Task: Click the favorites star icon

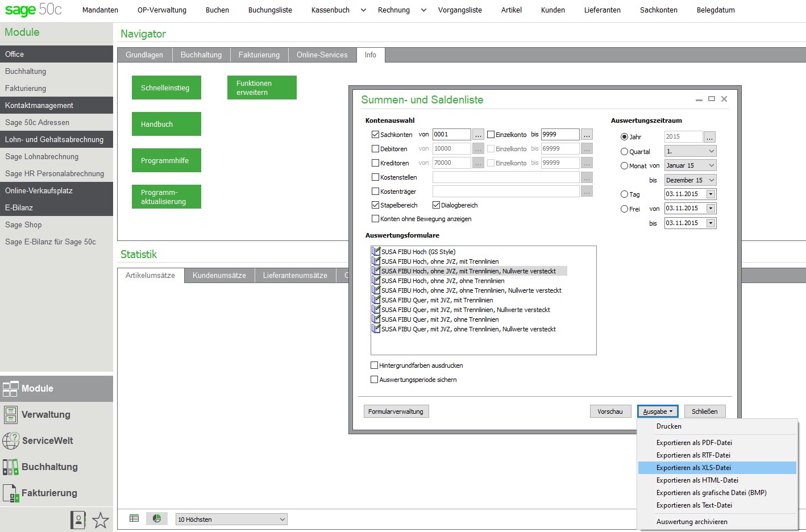Action: point(101,519)
